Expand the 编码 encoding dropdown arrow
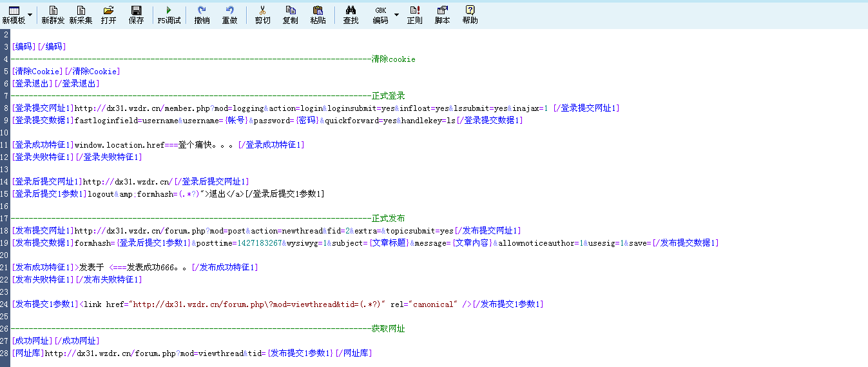868x367 pixels. (x=396, y=14)
